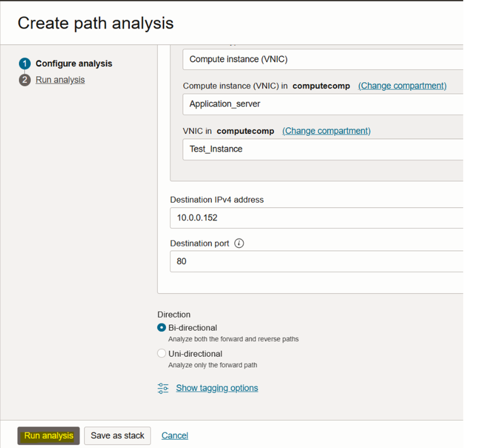Screen dimensions: 491x448
Task: Click the Destination port info icon
Action: click(239, 244)
